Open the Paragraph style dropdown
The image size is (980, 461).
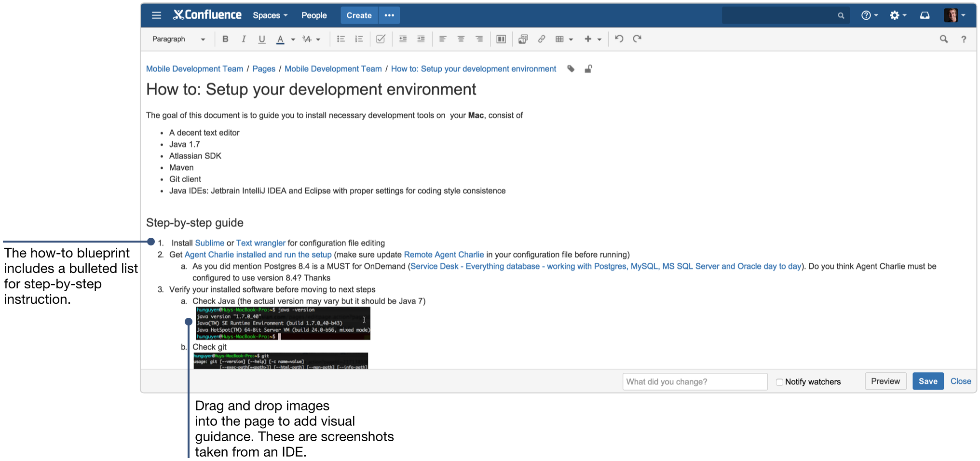178,39
